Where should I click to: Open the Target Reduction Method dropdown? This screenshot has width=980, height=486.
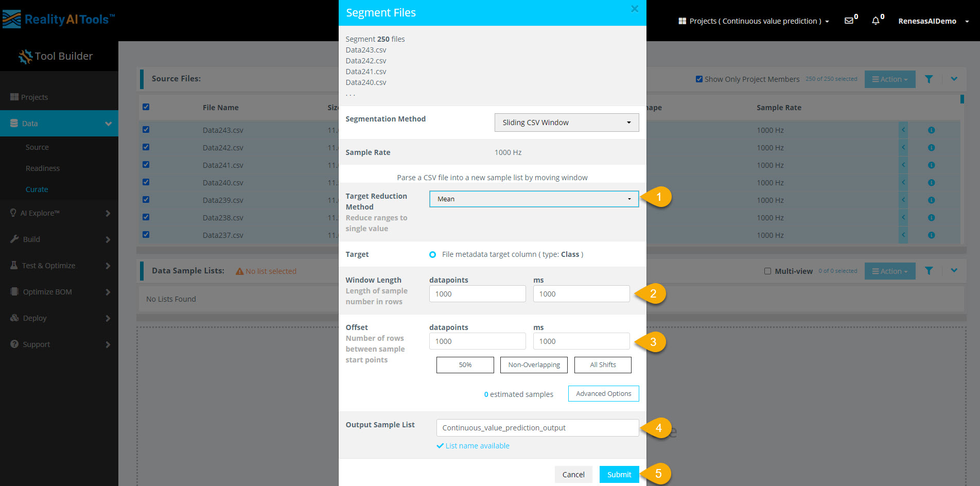click(x=534, y=199)
